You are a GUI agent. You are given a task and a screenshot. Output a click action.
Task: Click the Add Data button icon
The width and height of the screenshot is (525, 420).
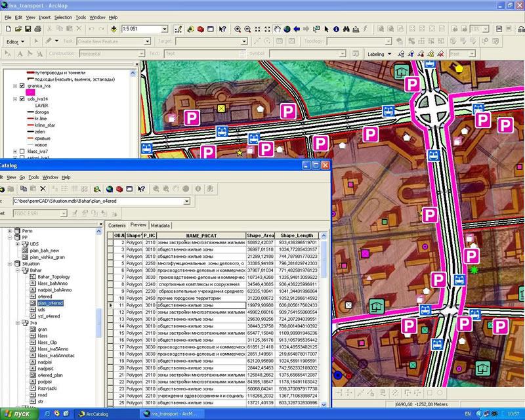[115, 30]
